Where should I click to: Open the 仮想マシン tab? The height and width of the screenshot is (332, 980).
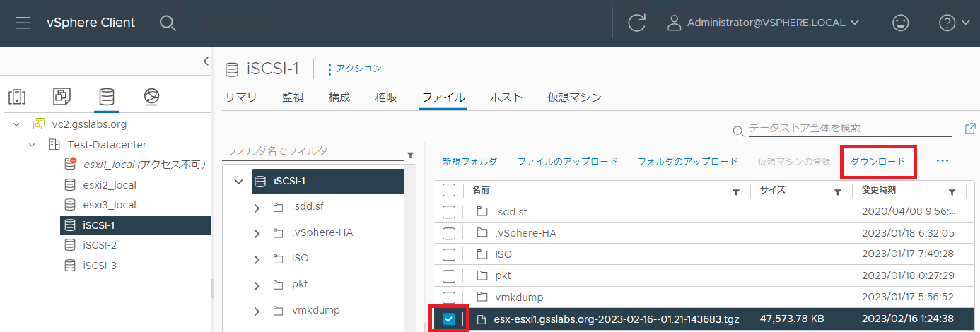pyautogui.click(x=574, y=97)
